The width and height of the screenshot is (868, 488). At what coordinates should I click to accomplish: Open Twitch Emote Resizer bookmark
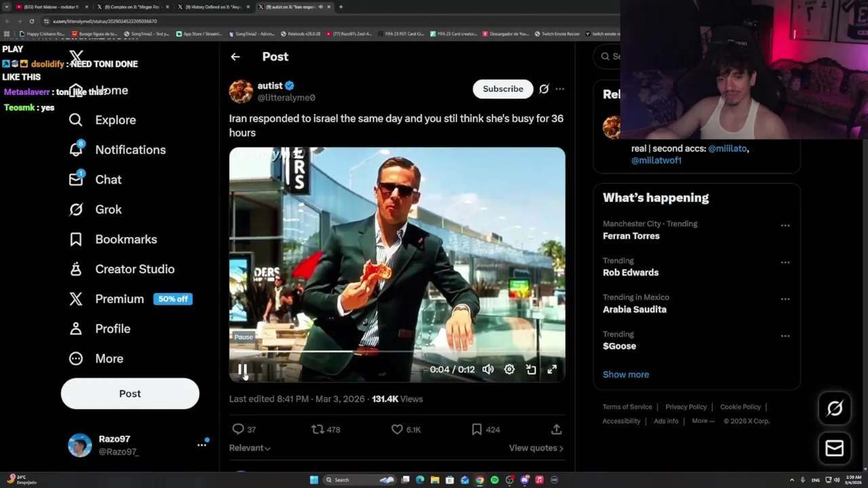[557, 34]
